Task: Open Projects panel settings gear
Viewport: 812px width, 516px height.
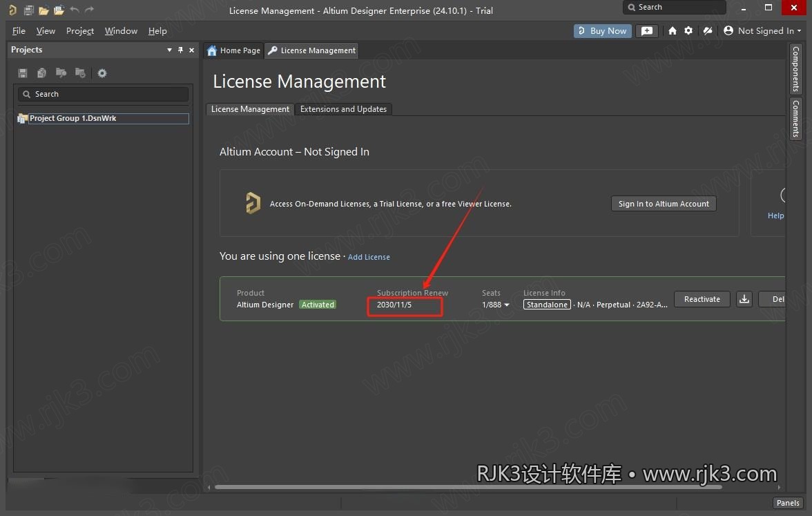Action: coord(102,73)
